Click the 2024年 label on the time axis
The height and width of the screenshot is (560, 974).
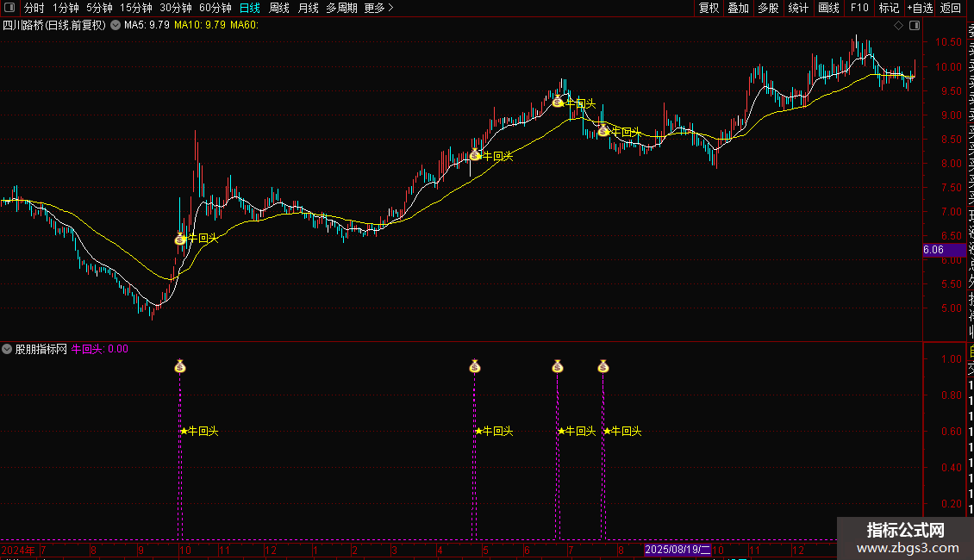(x=18, y=550)
